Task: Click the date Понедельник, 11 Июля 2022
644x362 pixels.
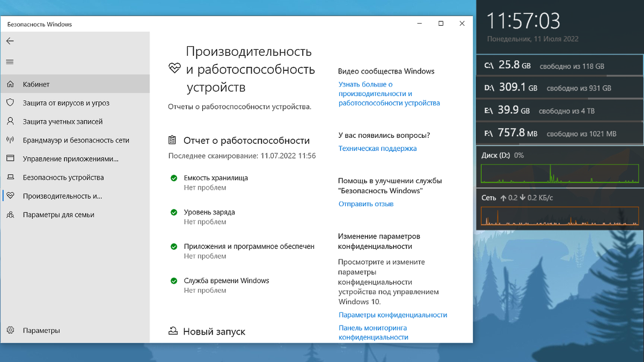Action: coord(532,39)
